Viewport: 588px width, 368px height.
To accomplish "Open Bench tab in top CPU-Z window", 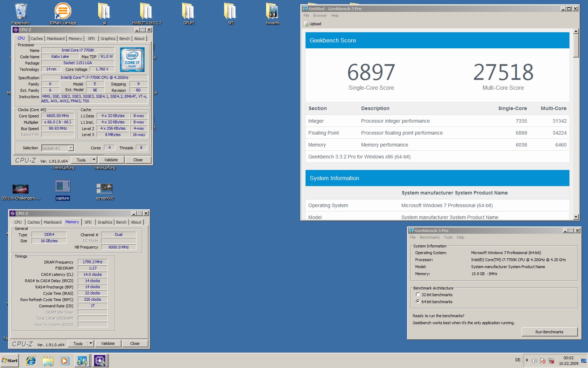I will (x=124, y=39).
